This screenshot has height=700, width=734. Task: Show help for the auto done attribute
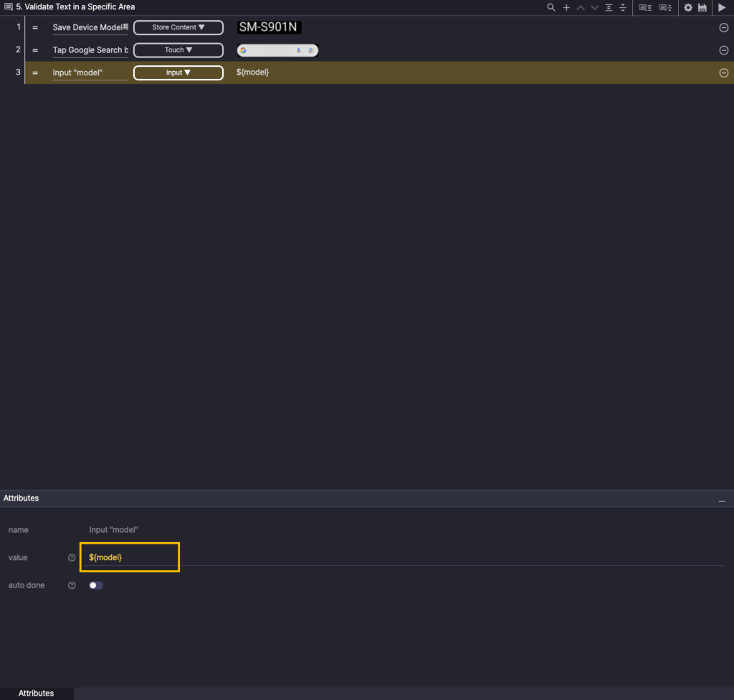coord(72,585)
